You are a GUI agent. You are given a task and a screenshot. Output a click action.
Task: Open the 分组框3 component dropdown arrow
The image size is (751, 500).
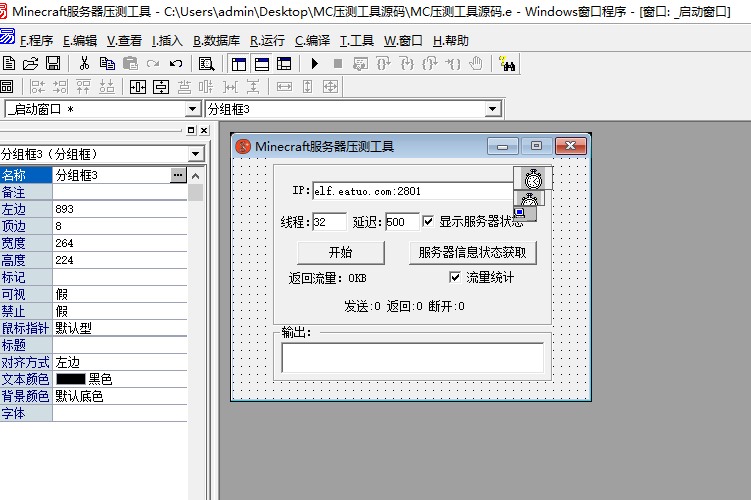click(492, 109)
